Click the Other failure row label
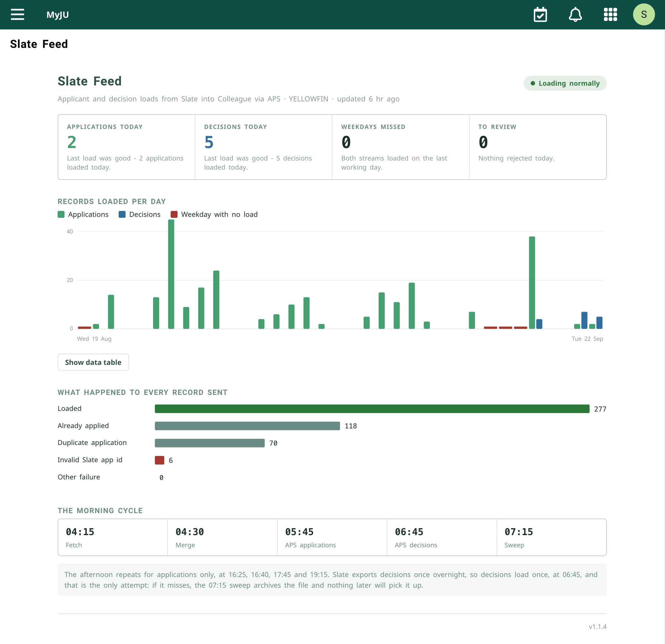 click(x=79, y=477)
